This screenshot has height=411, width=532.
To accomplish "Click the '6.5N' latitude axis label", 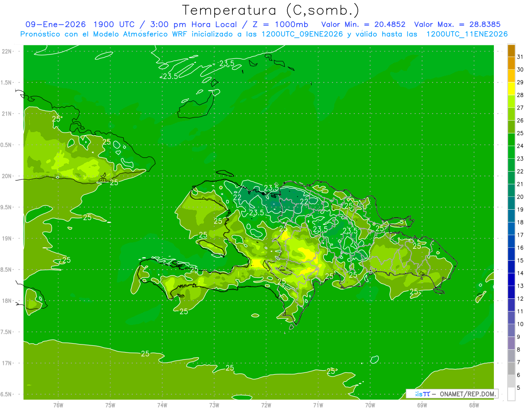I will [x=7, y=395].
